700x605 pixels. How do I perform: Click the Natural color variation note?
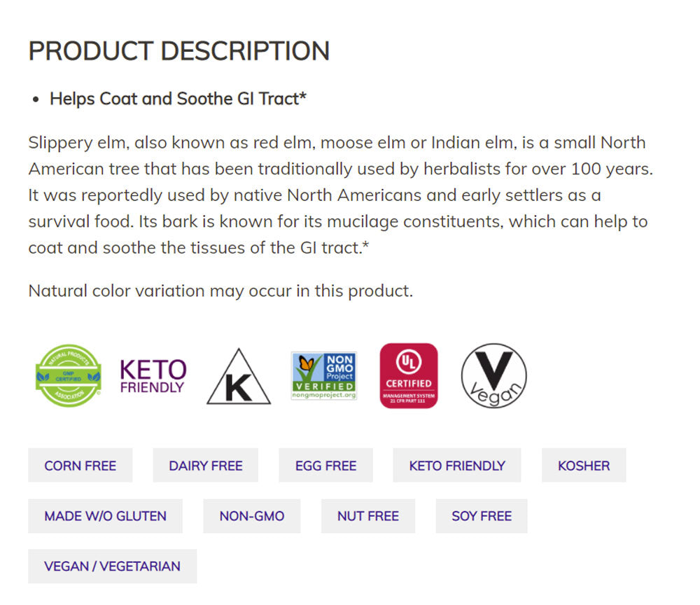pyautogui.click(x=220, y=291)
